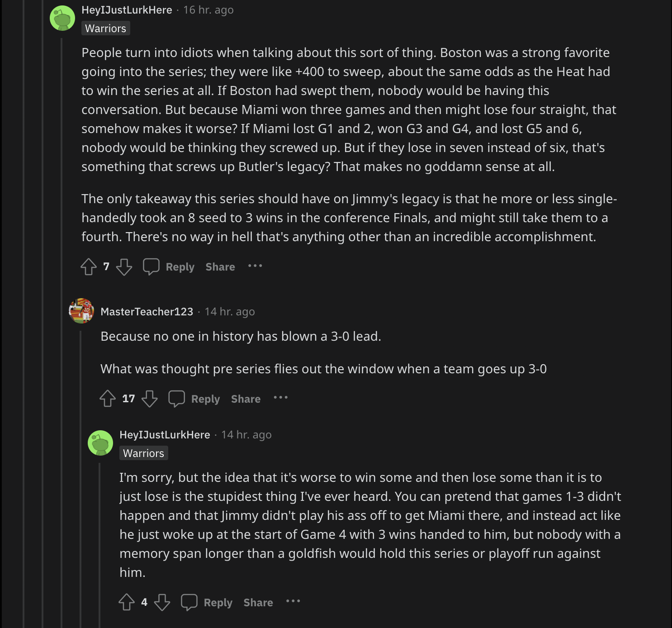Reply to the goldfish memory comment

218,603
